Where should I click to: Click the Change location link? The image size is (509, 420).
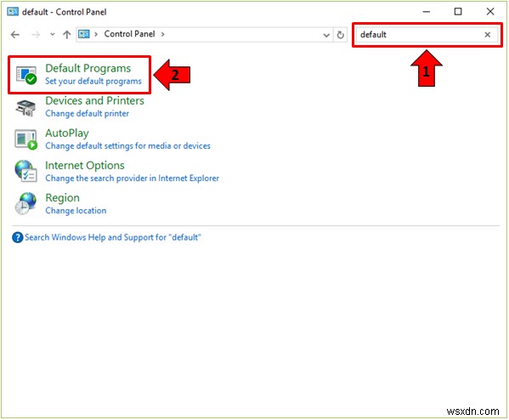76,211
